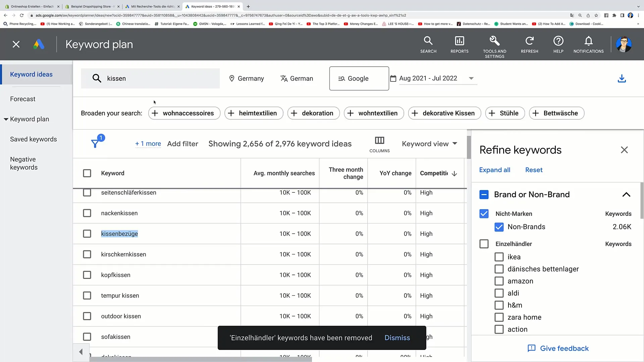The image size is (644, 362).
Task: Dismiss the Einzelhändler keywords removed notification
Action: tap(397, 338)
